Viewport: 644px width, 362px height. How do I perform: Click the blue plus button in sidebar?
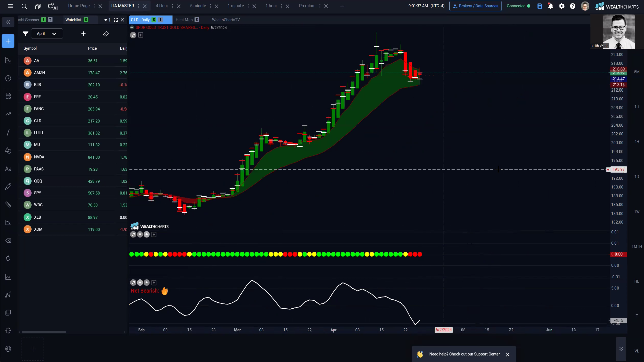point(8,41)
